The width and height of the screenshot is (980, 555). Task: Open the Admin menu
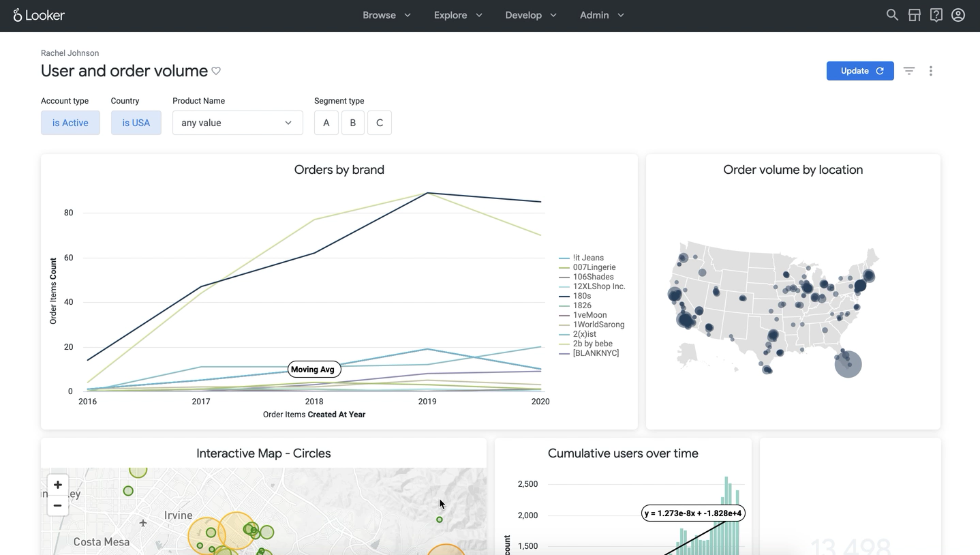pyautogui.click(x=602, y=15)
